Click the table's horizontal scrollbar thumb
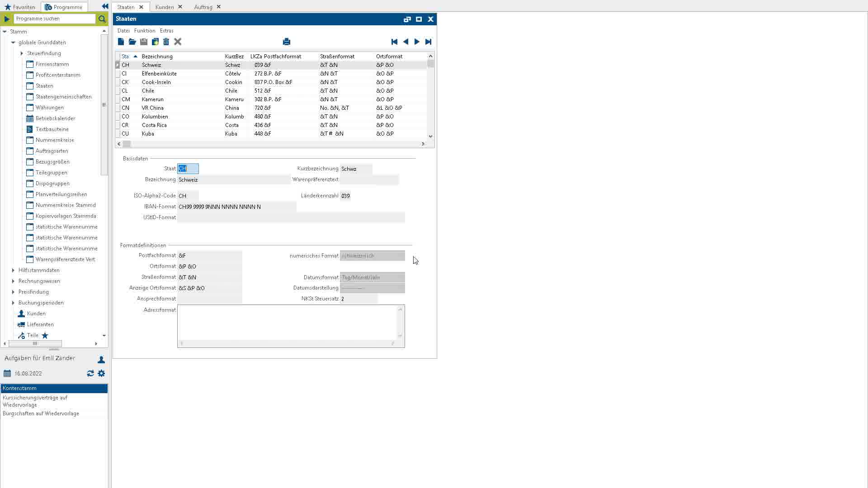Image resolution: width=868 pixels, height=488 pixels. 127,144
